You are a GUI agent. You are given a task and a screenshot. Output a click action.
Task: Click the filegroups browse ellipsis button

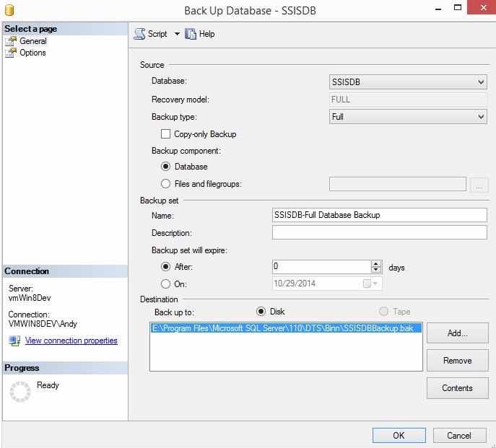click(479, 184)
